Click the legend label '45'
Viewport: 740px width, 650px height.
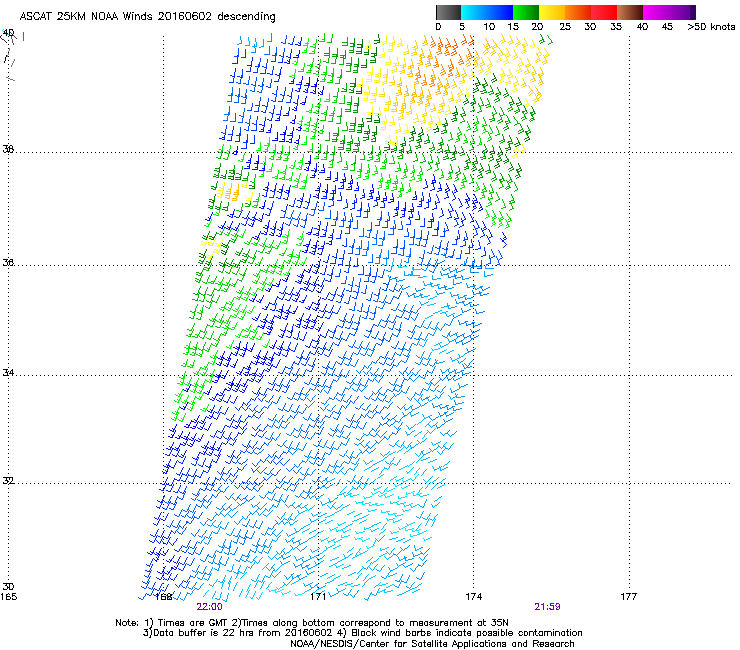tap(667, 27)
